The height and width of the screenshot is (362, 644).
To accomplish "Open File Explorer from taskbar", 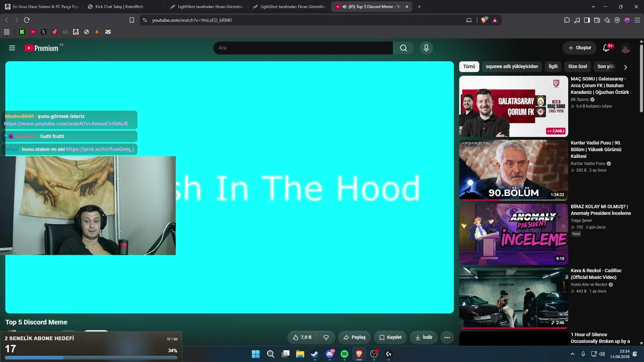I will (300, 354).
